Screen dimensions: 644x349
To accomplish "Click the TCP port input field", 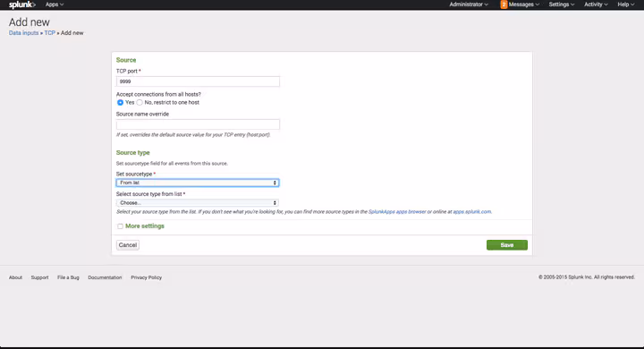I will pos(198,81).
